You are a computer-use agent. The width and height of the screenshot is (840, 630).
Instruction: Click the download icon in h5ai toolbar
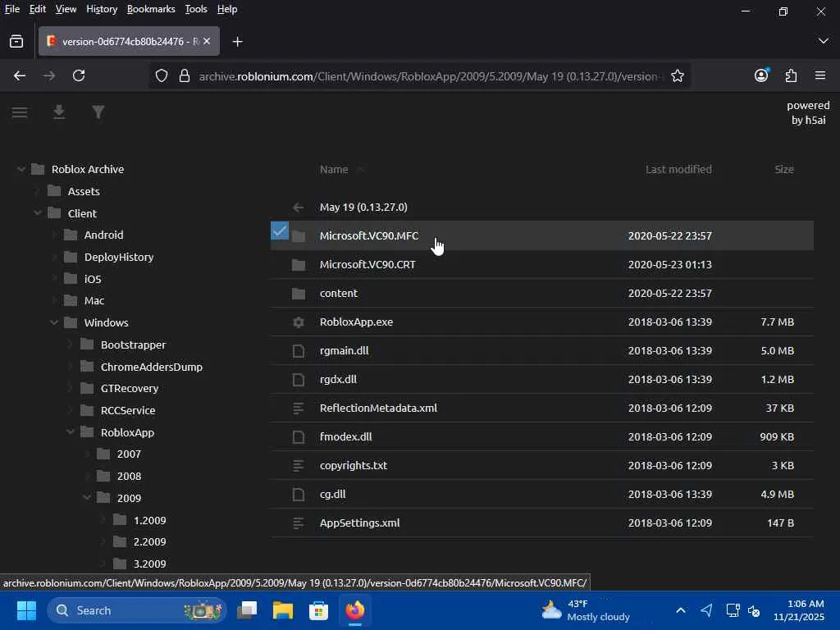pyautogui.click(x=59, y=112)
